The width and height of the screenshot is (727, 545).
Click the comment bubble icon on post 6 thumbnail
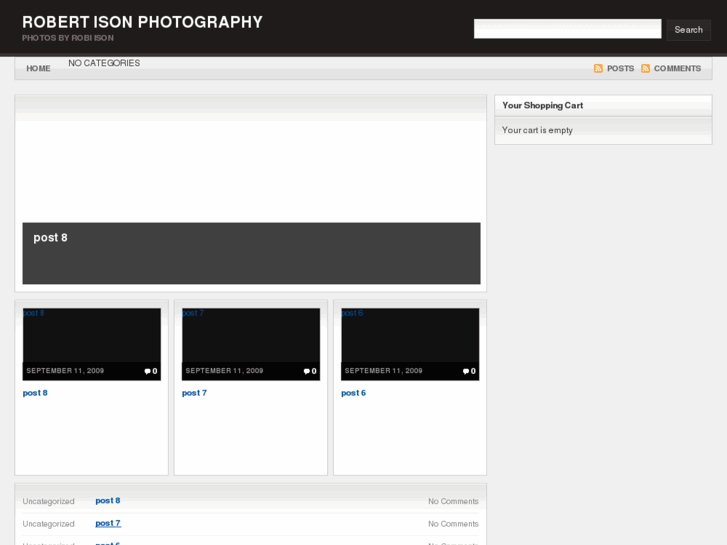pyautogui.click(x=466, y=371)
